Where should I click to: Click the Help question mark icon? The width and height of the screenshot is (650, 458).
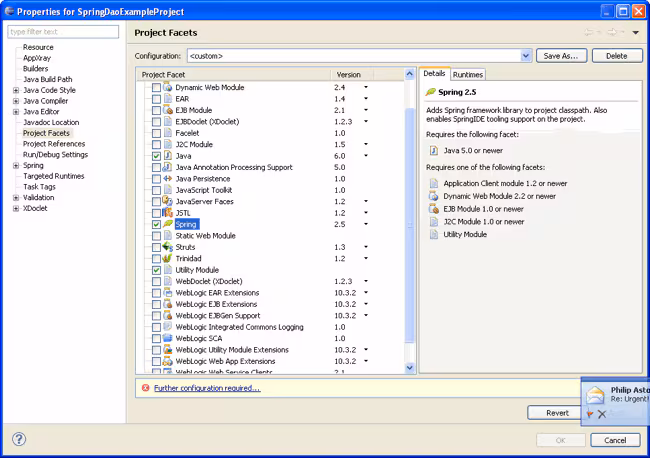[x=18, y=439]
